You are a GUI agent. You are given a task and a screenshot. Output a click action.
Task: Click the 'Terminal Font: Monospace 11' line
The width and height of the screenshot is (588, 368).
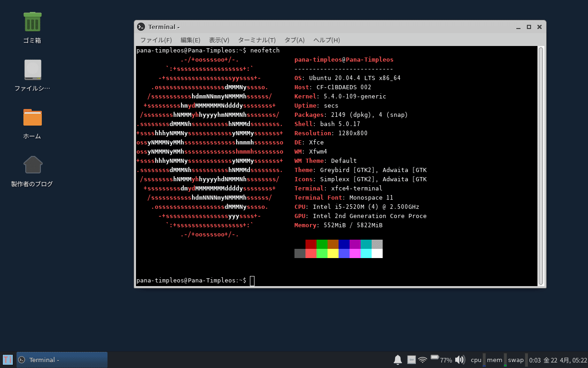click(x=344, y=198)
